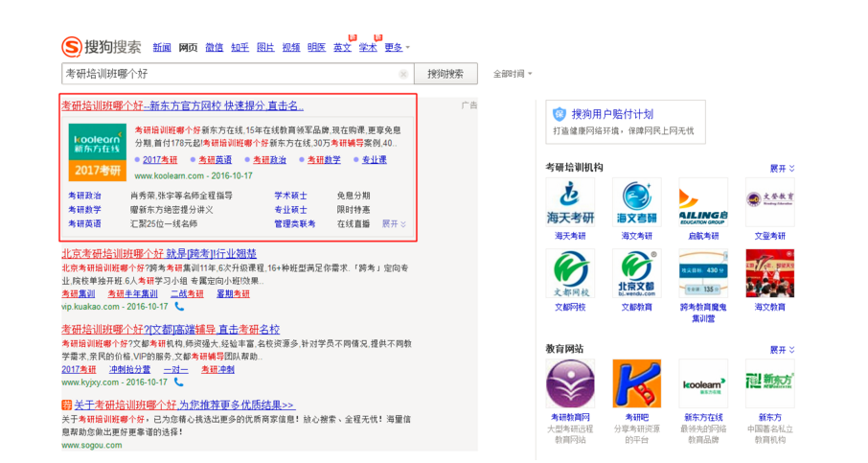Open the 考研集训 sublink
This screenshot has height=463, width=868.
click(78, 293)
